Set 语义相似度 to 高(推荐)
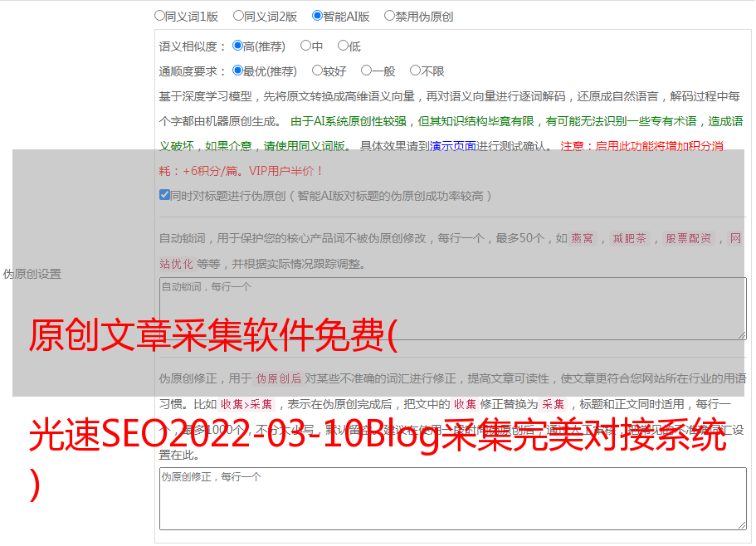This screenshot has height=546, width=756. (x=237, y=46)
